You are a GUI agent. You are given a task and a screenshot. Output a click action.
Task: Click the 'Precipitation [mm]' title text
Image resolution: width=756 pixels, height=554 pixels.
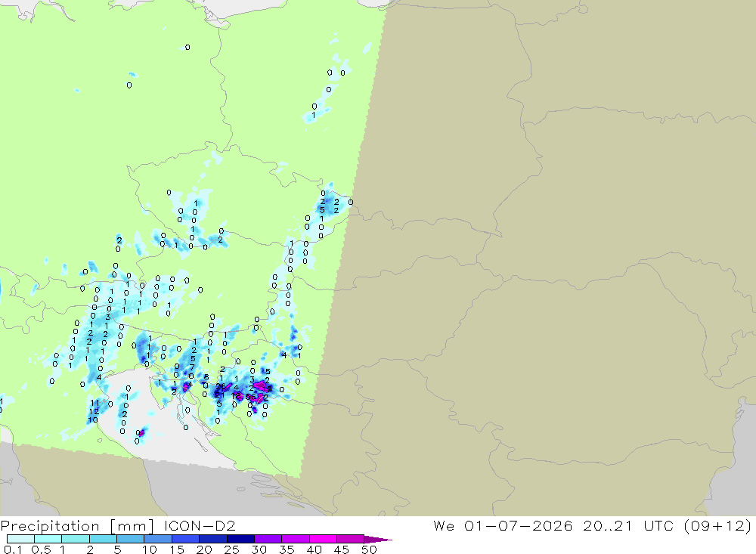coord(78,526)
